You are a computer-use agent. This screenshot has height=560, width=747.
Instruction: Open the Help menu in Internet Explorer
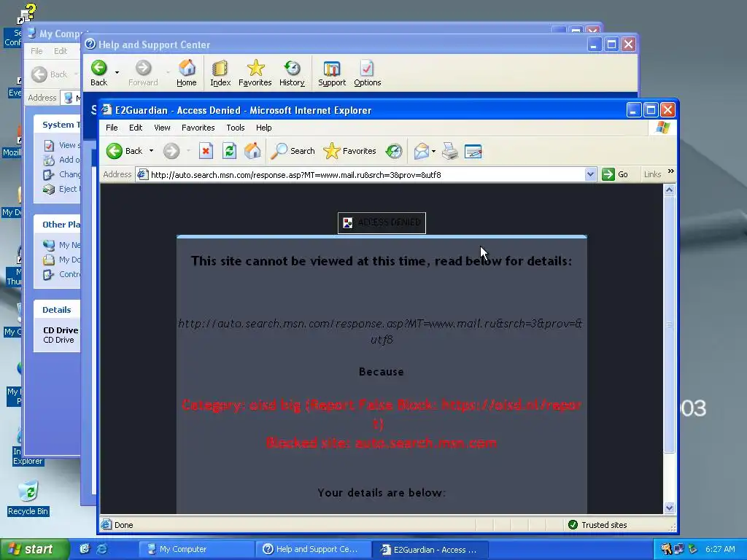(263, 128)
